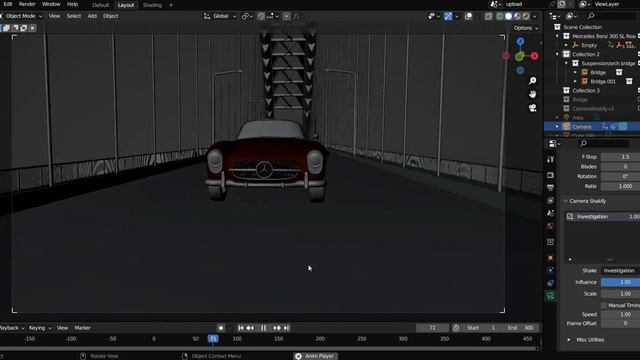Open the viewport Add menu
640x360 pixels.
pos(92,16)
